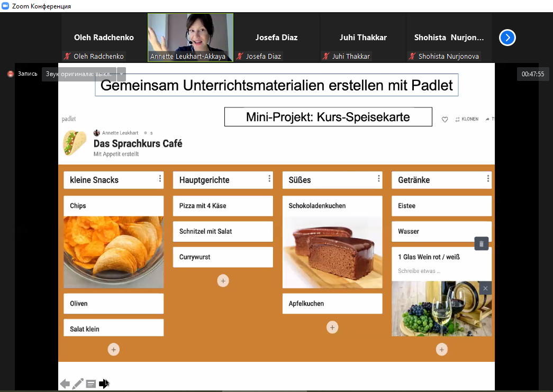Viewport: 553px width, 392px height.
Task: Open the Getränke column three-dot menu
Action: [x=488, y=179]
